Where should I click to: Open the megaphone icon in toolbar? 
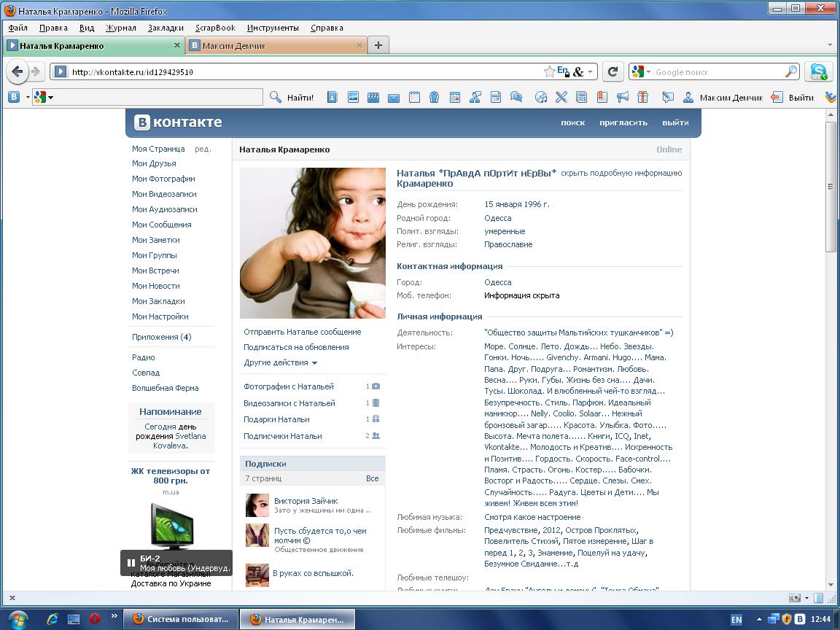click(623, 97)
